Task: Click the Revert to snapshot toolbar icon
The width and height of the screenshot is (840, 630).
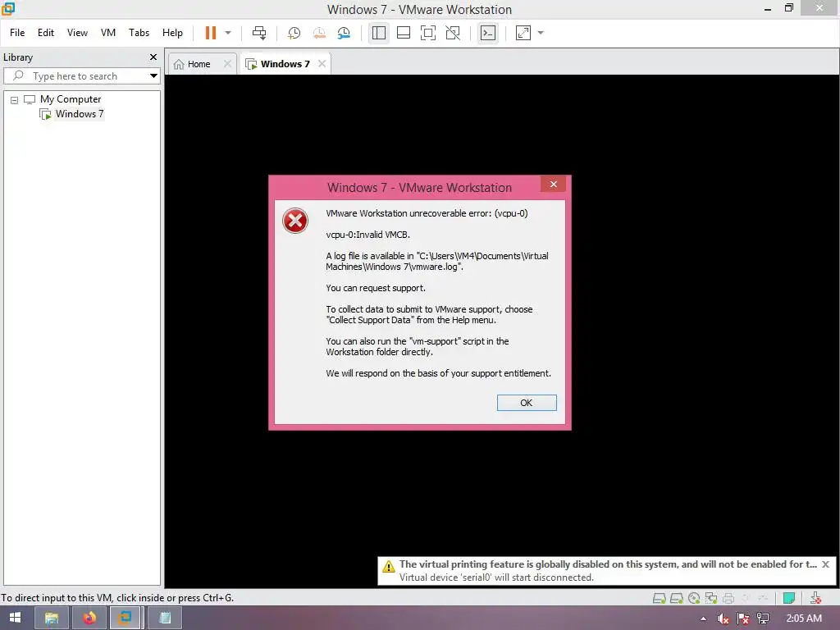Action: coord(319,33)
